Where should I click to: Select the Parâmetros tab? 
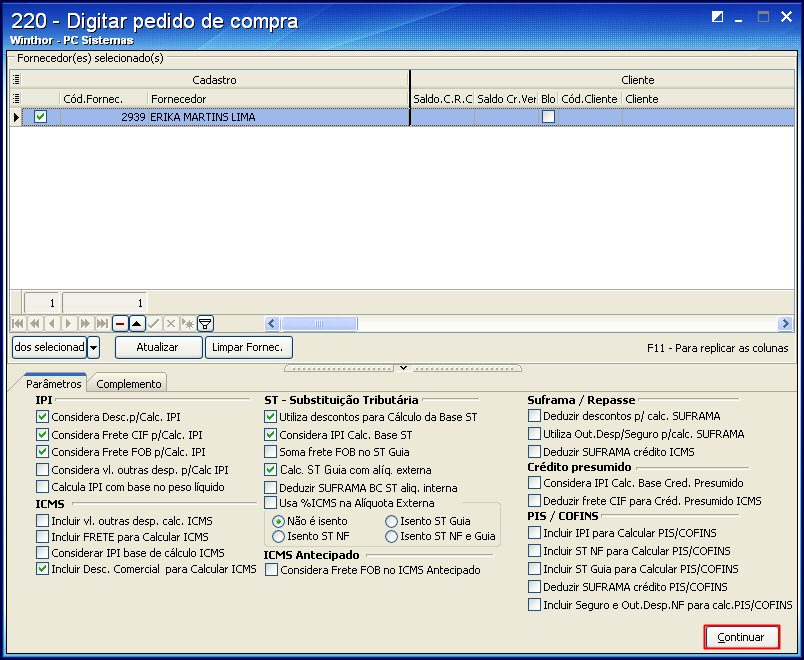coord(54,384)
